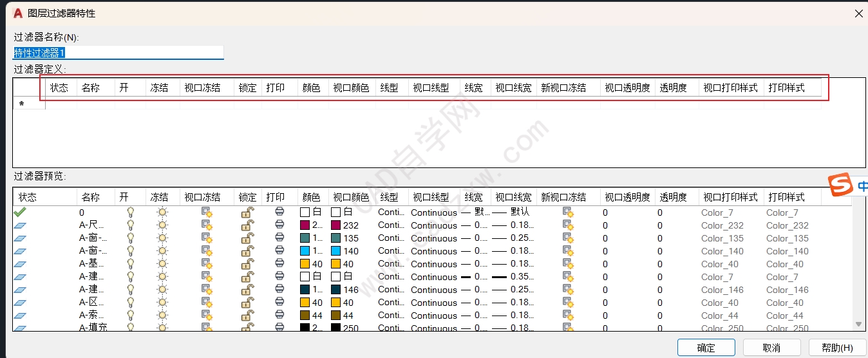The image size is (868, 358).
Task: Click the 取消 button
Action: click(771, 348)
